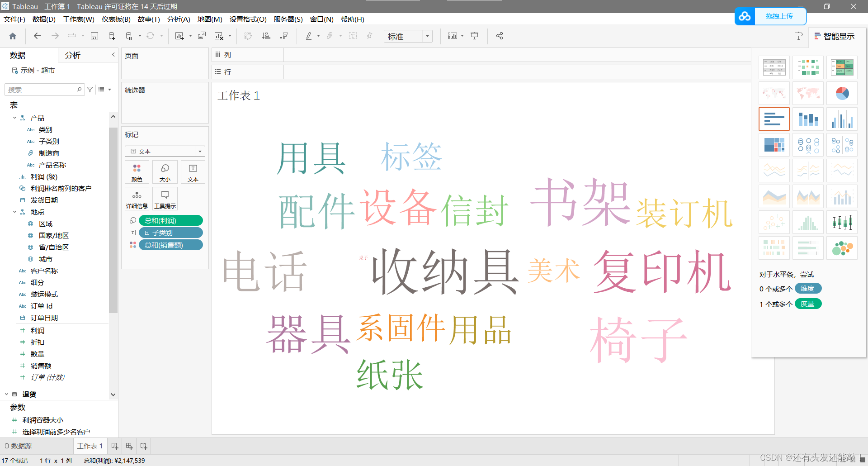Toggle the highlight tool in the toolbar

tap(308, 36)
